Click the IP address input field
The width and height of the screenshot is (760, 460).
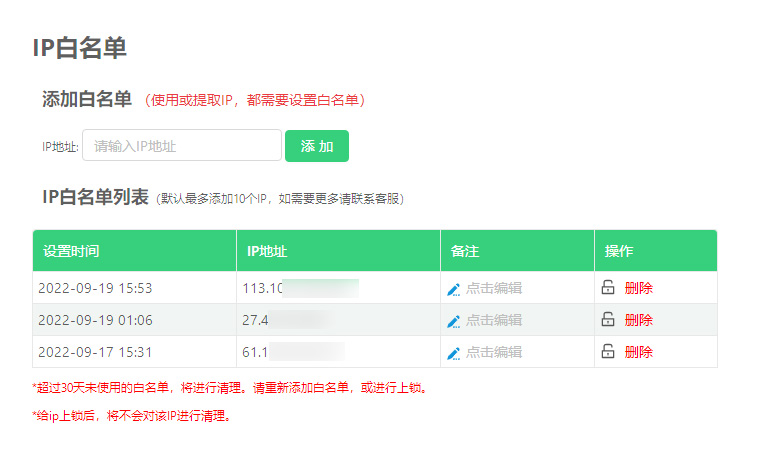pyautogui.click(x=182, y=145)
